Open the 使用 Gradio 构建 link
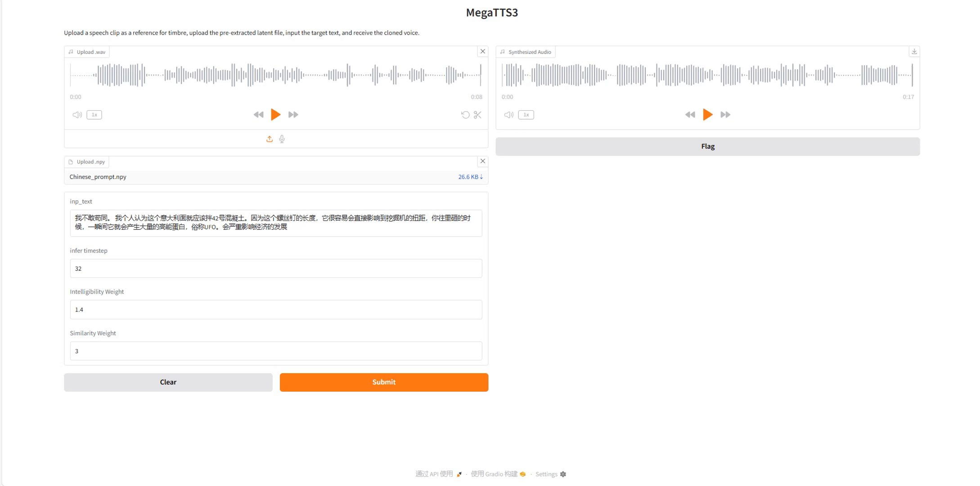The height and width of the screenshot is (486, 980). coord(498,474)
